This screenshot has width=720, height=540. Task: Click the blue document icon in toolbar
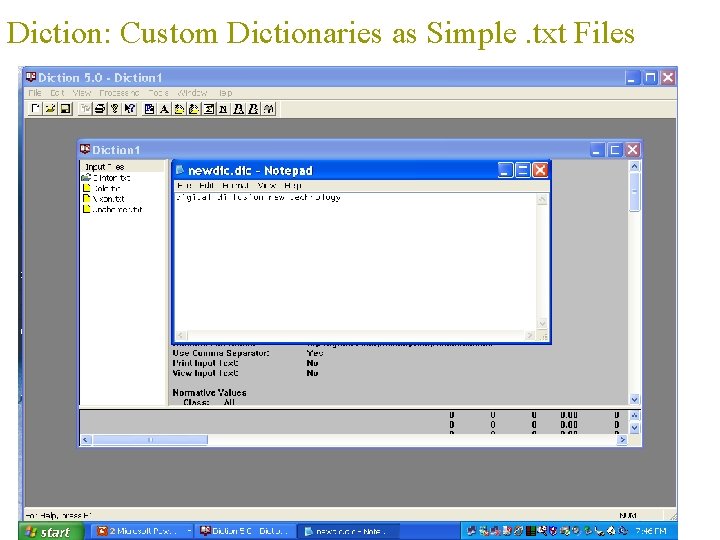coord(149,109)
